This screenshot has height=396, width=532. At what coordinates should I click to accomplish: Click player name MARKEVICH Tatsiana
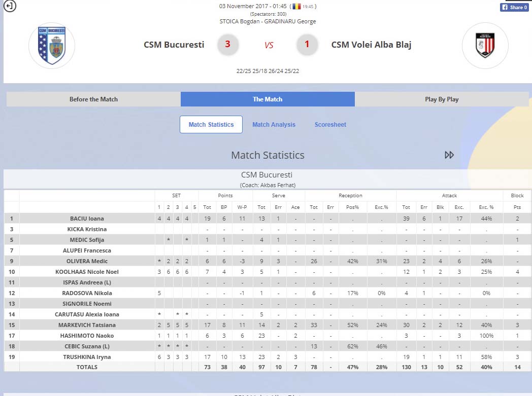(x=87, y=325)
